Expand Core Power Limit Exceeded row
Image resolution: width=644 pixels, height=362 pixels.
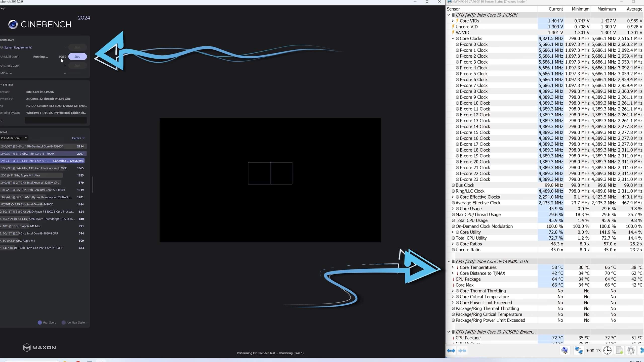[x=453, y=303]
